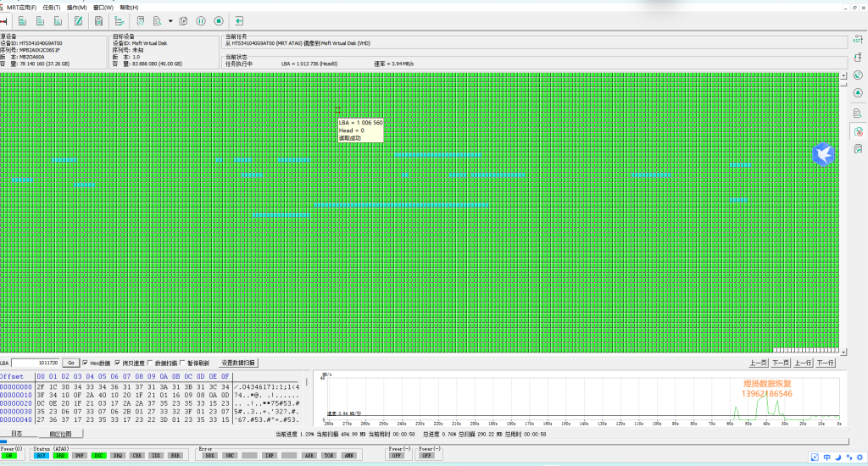This screenshot has width=868, height=466.
Task: Open the 帮助(H) menu
Action: click(x=130, y=8)
